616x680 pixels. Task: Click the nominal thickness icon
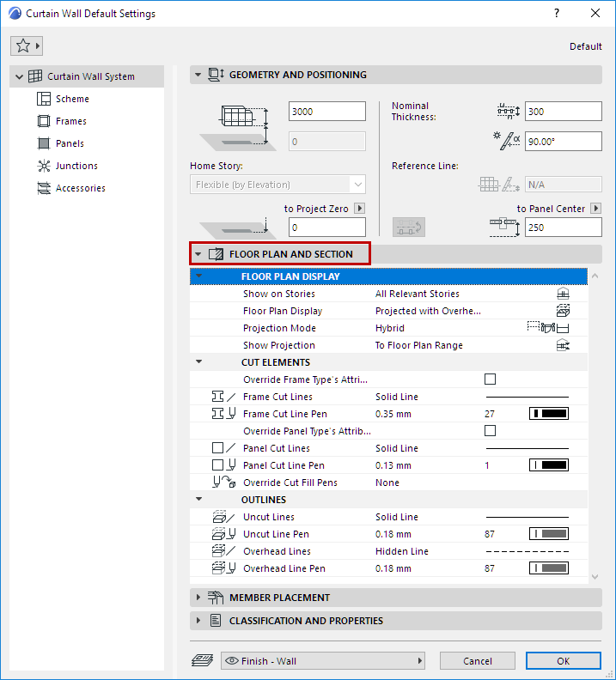[x=509, y=112]
